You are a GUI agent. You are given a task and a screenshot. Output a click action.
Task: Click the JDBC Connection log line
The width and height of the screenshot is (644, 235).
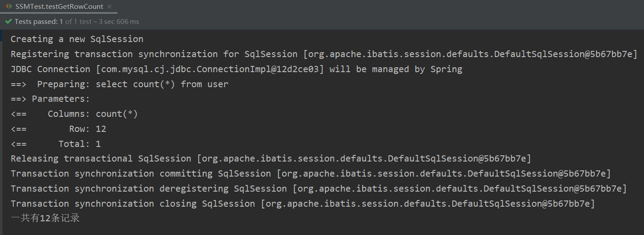tap(237, 69)
